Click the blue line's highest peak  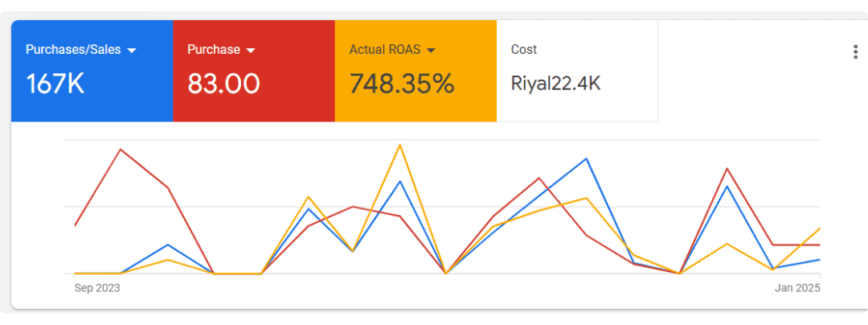(x=586, y=159)
